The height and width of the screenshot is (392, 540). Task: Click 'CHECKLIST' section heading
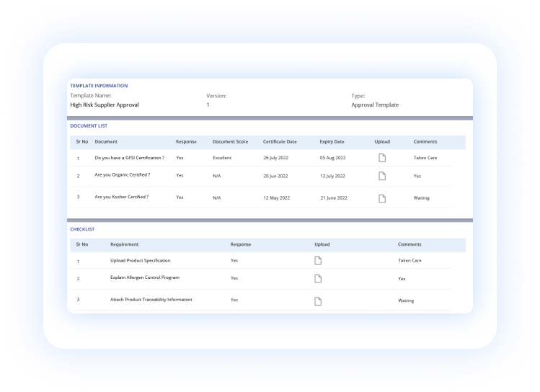tap(82, 229)
